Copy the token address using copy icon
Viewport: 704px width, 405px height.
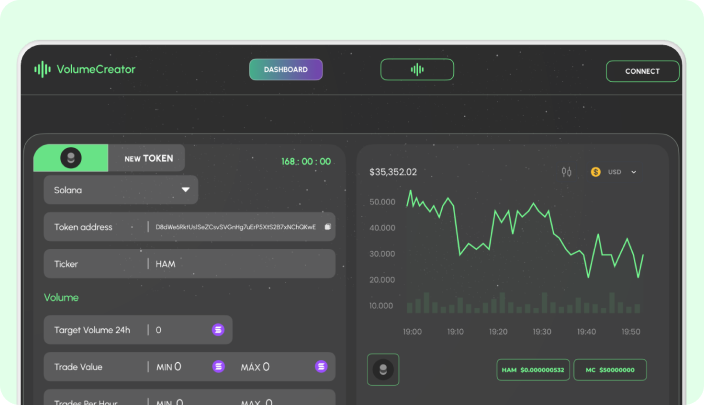coord(327,227)
